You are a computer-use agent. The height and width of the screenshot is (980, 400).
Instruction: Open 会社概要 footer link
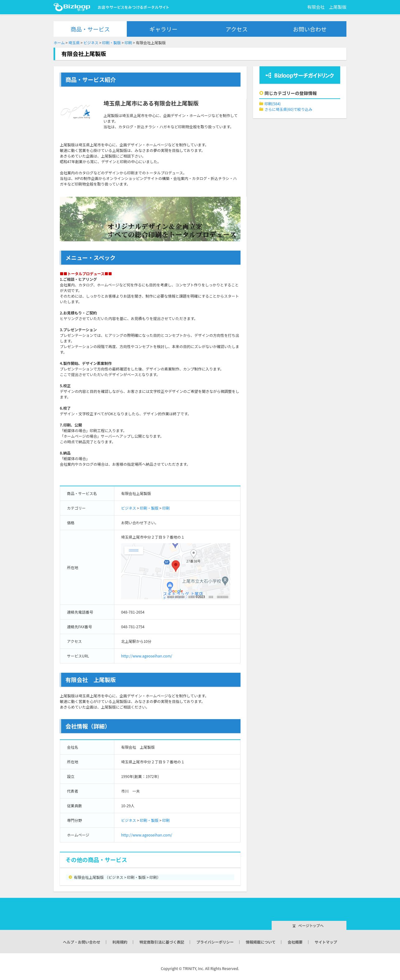[x=295, y=942]
